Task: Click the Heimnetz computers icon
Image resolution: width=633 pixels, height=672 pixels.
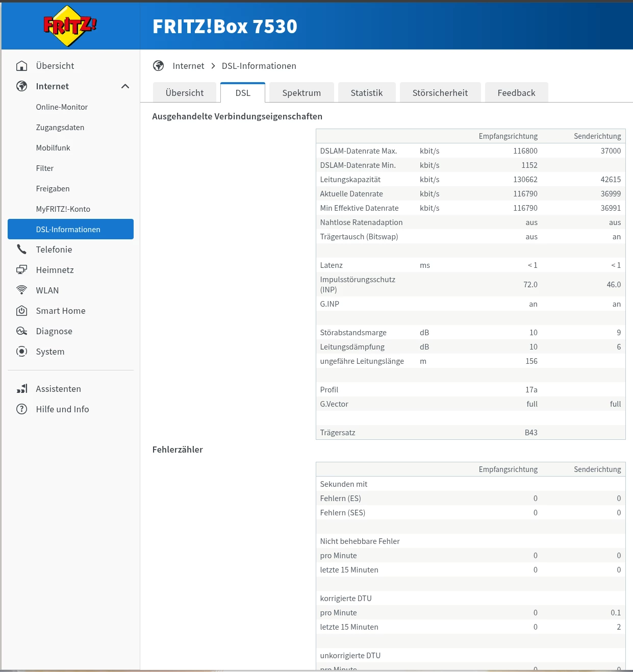Action: pyautogui.click(x=21, y=270)
